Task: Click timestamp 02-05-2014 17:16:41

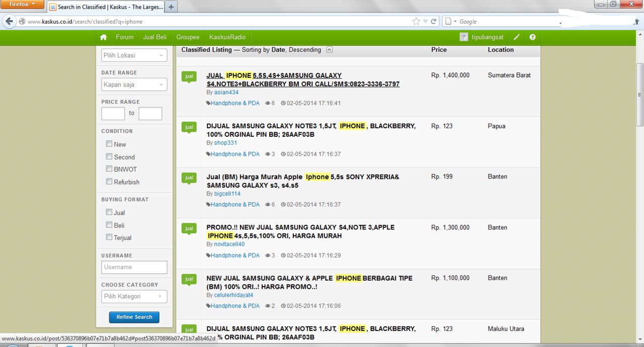Action: point(313,103)
